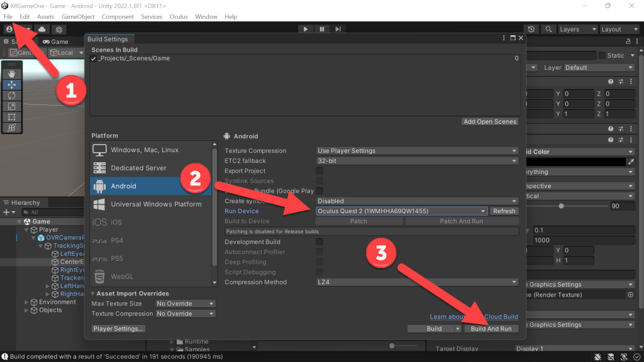
Task: Lock the Inspector panel
Action: [x=628, y=41]
